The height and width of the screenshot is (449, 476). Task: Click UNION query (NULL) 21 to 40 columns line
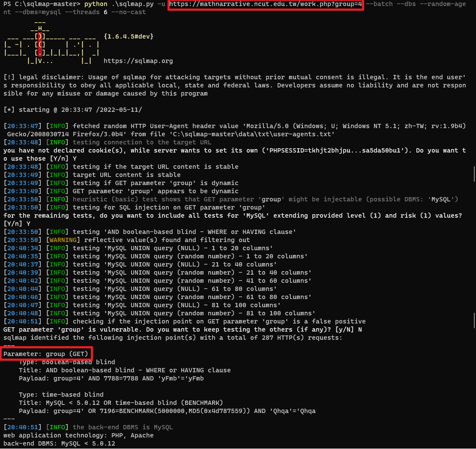140,265
